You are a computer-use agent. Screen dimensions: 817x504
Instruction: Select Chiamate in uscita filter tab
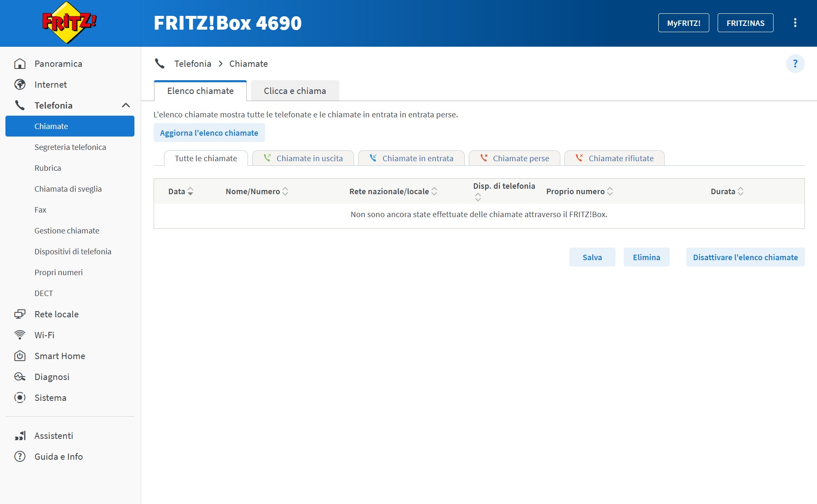point(303,158)
